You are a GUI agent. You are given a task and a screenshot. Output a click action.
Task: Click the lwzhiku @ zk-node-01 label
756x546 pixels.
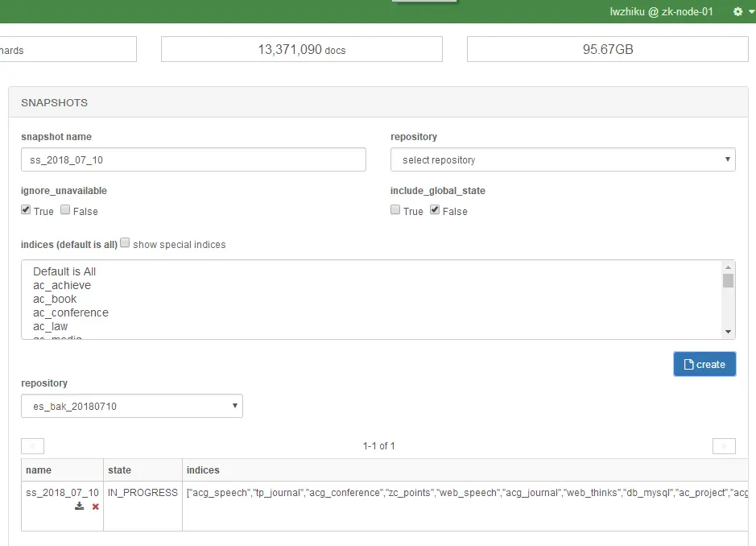(662, 11)
